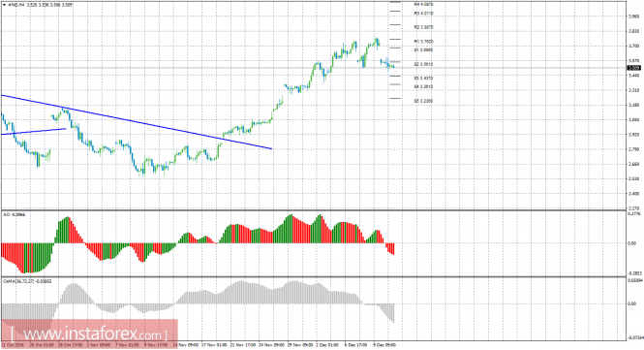
Task: Click the R3 pivot resistance label
Action: 423,14
